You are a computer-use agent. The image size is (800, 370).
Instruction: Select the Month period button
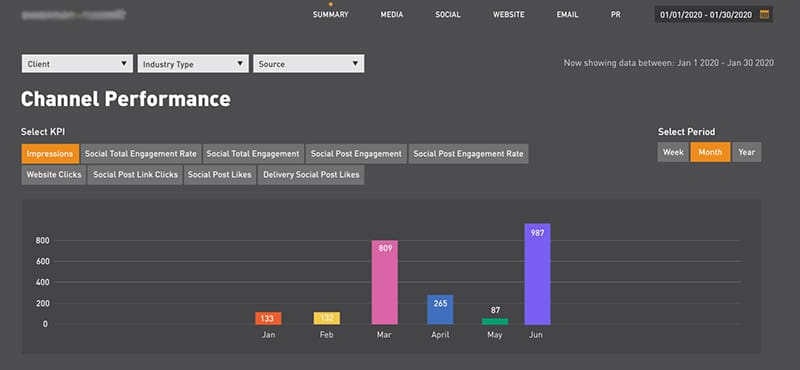click(x=710, y=152)
